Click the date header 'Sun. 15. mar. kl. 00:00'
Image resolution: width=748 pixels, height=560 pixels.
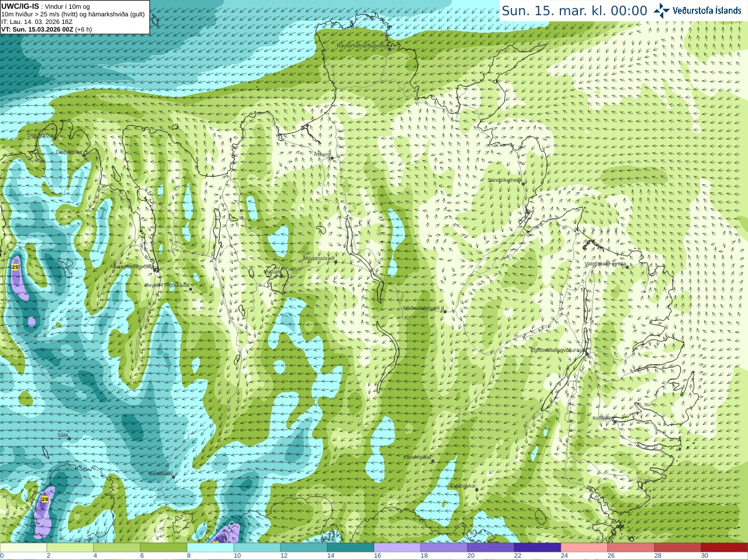pyautogui.click(x=574, y=11)
